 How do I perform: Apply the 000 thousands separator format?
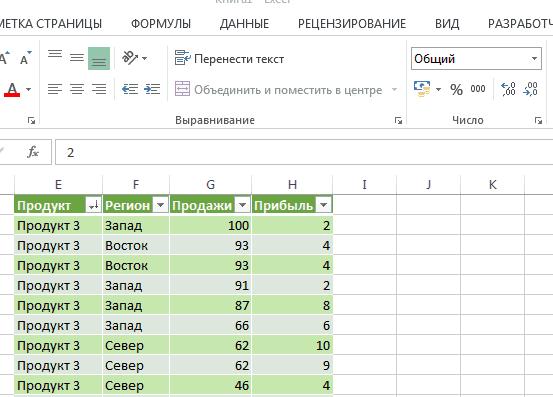pos(478,89)
